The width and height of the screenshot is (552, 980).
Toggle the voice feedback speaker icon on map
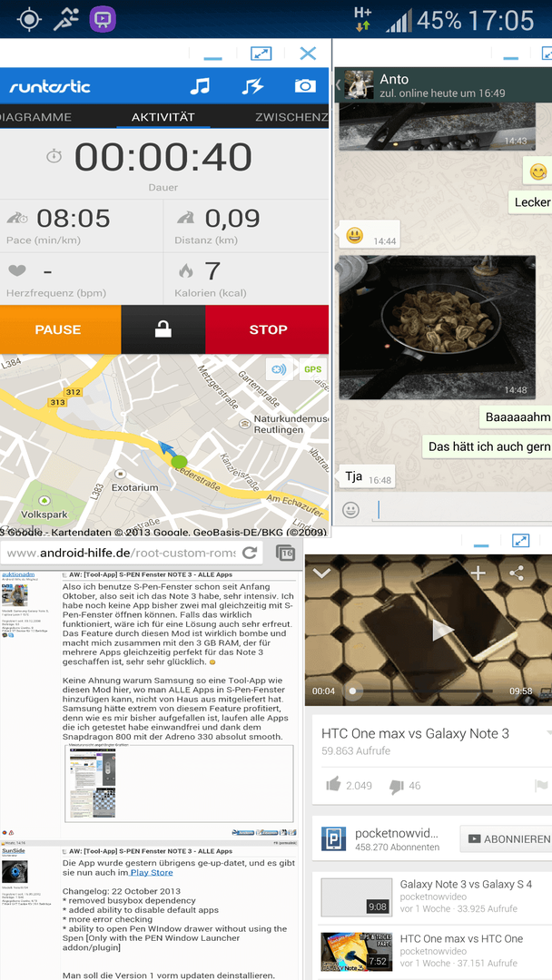click(x=280, y=368)
